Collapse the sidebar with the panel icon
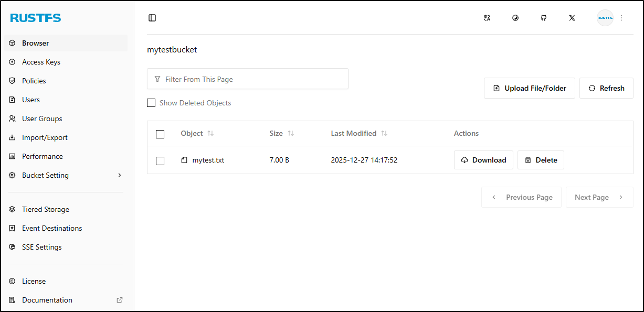This screenshot has width=644, height=312. (x=152, y=18)
